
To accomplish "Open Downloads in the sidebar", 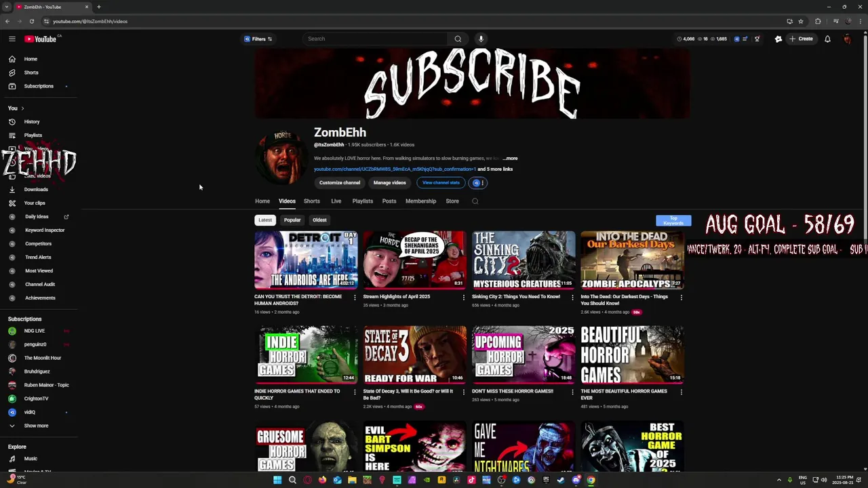I will (35, 189).
